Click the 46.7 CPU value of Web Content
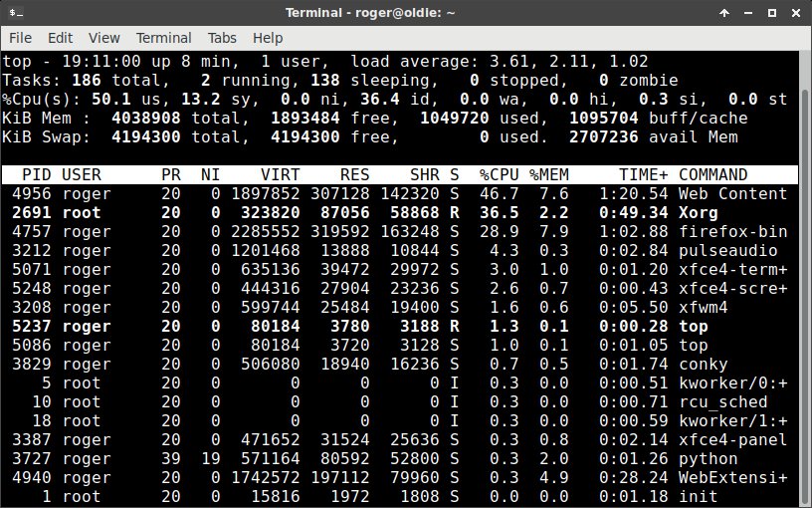This screenshot has width=812, height=508. coord(500,194)
